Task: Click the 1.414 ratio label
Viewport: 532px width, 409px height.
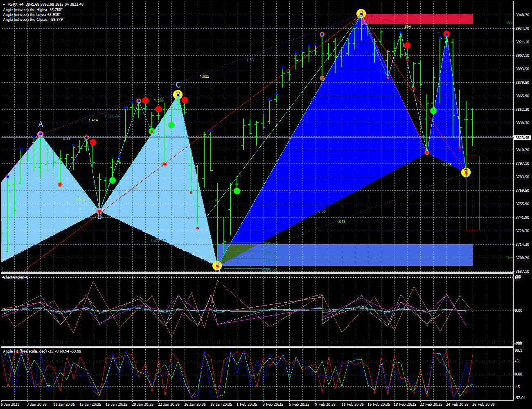Action: click(x=93, y=120)
